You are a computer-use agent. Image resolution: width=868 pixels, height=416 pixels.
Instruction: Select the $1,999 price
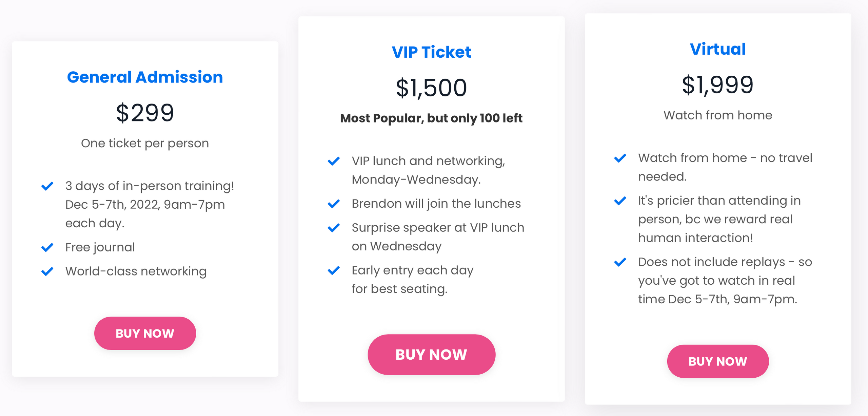[x=718, y=85]
